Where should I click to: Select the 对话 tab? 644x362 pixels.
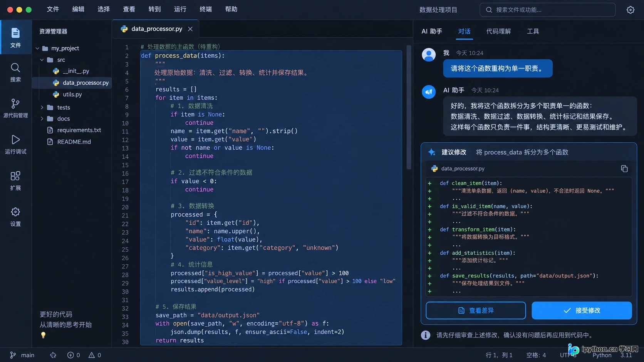tap(464, 32)
